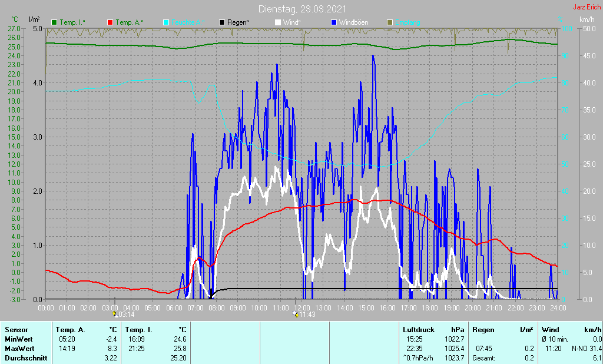
Task: Click the '25.0' wind speed axis value
Action: [589, 164]
